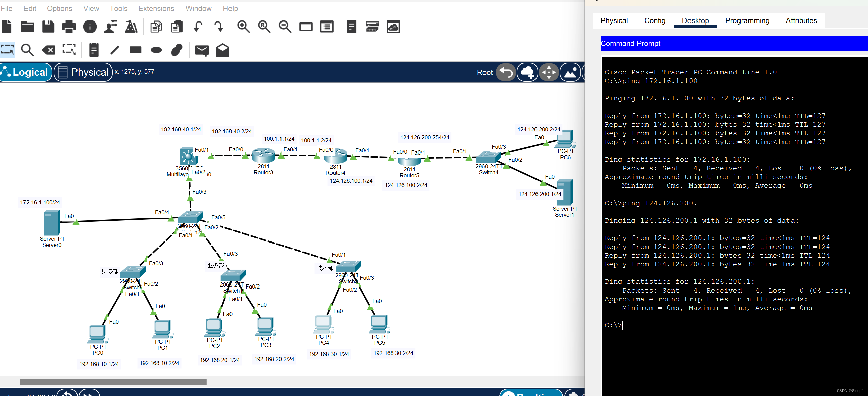Select the Router4 2811 device
The width and height of the screenshot is (868, 396).
point(335,157)
